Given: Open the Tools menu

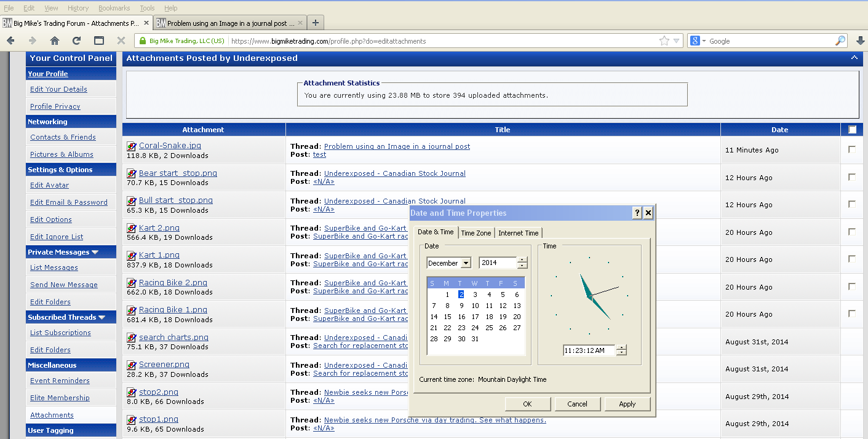Looking at the screenshot, I should [x=147, y=8].
